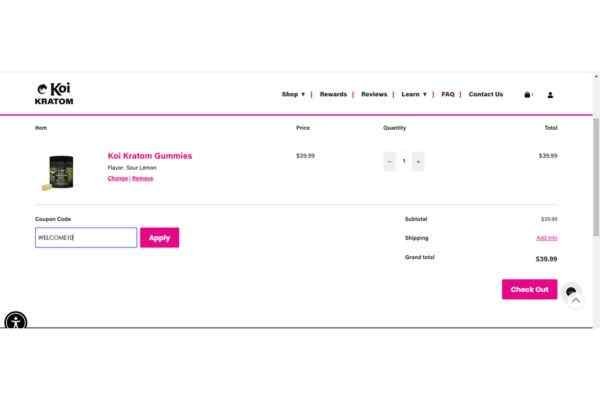
Task: Open Koi Kratom Gummies product link
Action: [x=150, y=156]
